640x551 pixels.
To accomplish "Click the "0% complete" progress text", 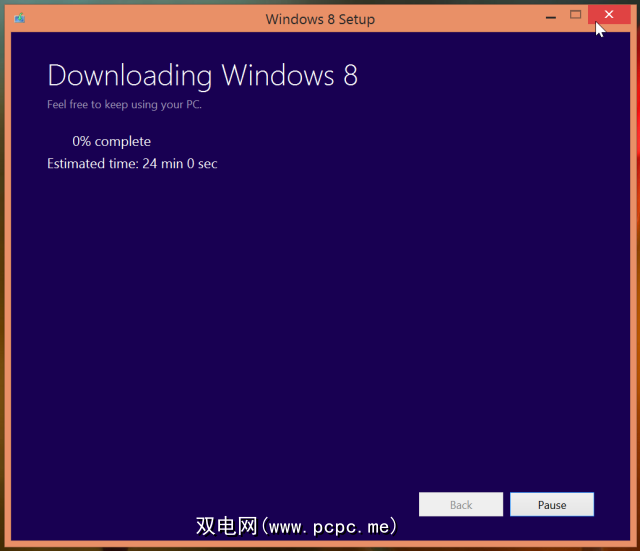I will pyautogui.click(x=111, y=141).
